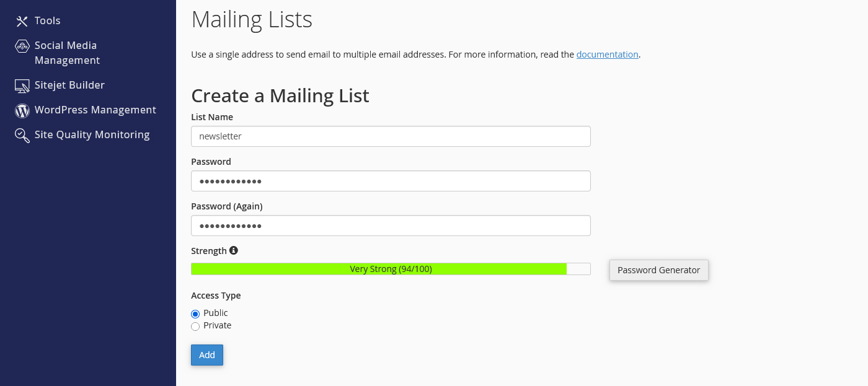Select the Public access type
The width and height of the screenshot is (868, 386).
pos(195,314)
